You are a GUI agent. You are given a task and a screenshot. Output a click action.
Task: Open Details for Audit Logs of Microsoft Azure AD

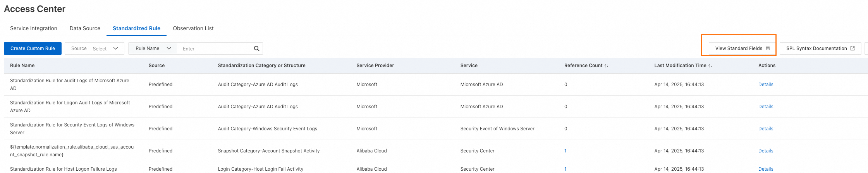(x=766, y=85)
